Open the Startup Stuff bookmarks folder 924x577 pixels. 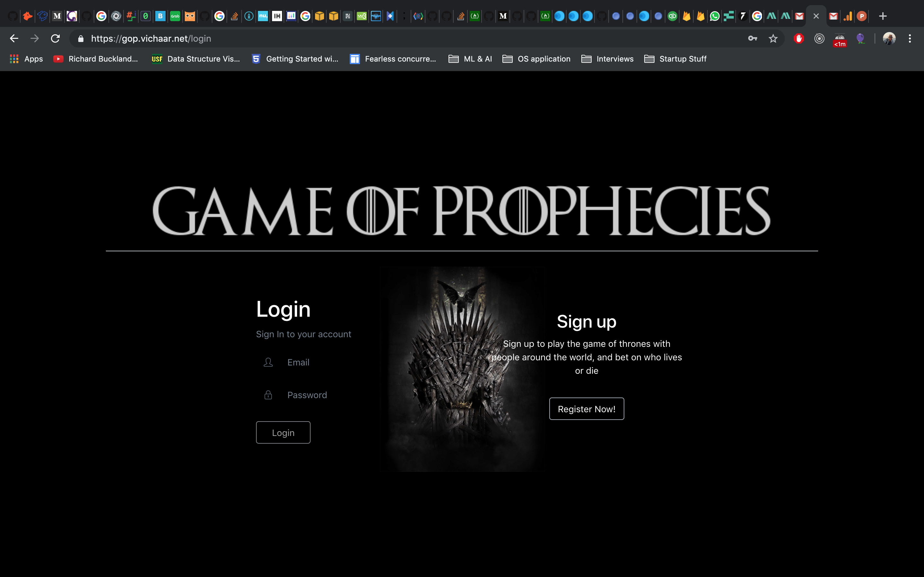(x=675, y=59)
